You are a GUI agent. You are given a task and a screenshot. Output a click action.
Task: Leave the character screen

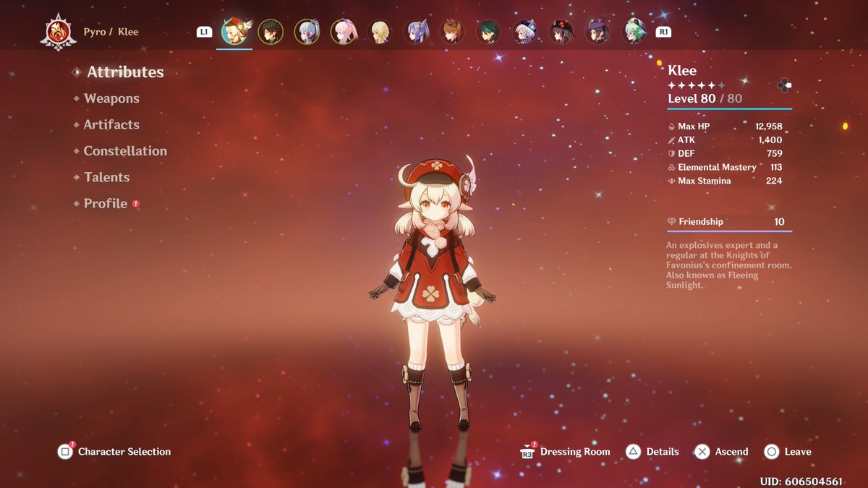coord(798,452)
